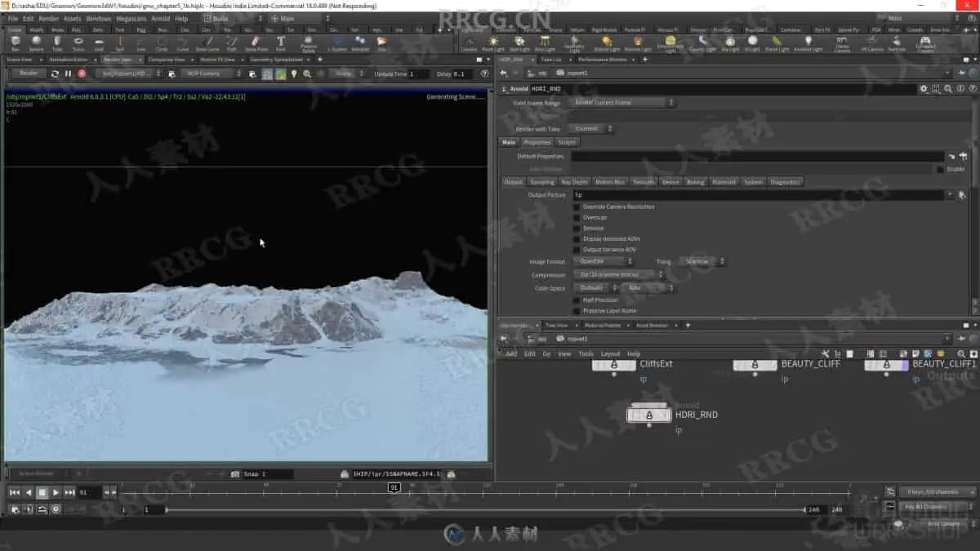Select the HDRI_RND node
This screenshot has height=551, width=980.
(648, 415)
